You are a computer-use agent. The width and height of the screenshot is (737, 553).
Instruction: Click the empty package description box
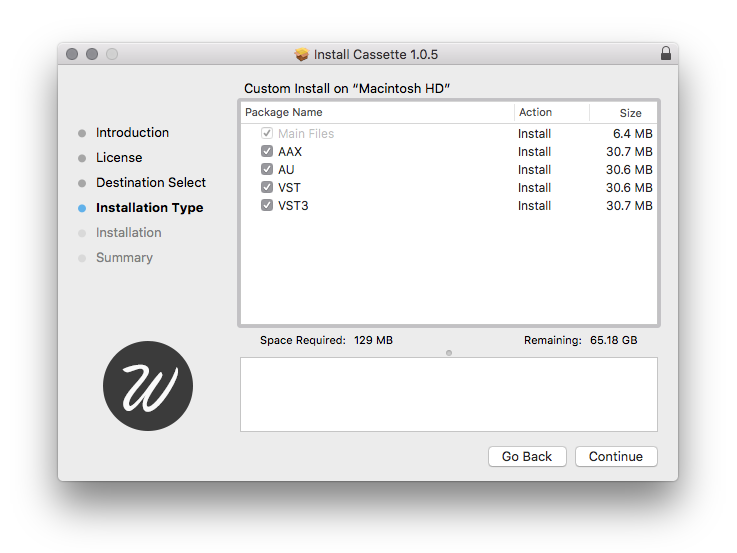449,394
